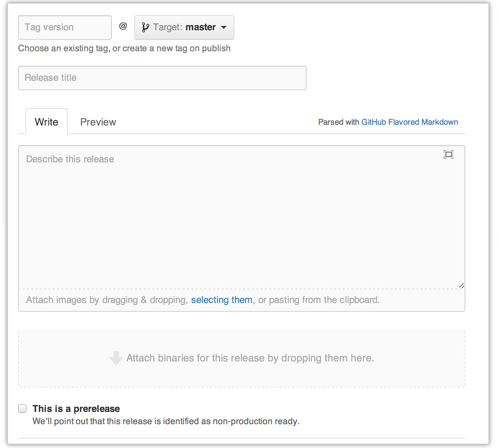500x448 pixels.
Task: Switch to the Preview tab
Action: (x=98, y=122)
